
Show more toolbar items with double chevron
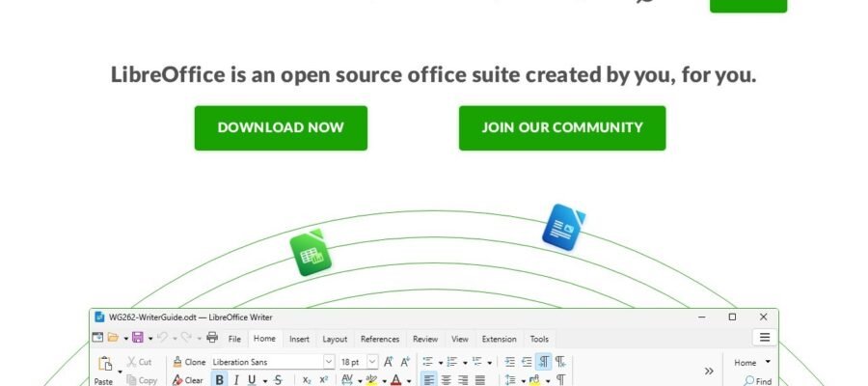click(709, 371)
